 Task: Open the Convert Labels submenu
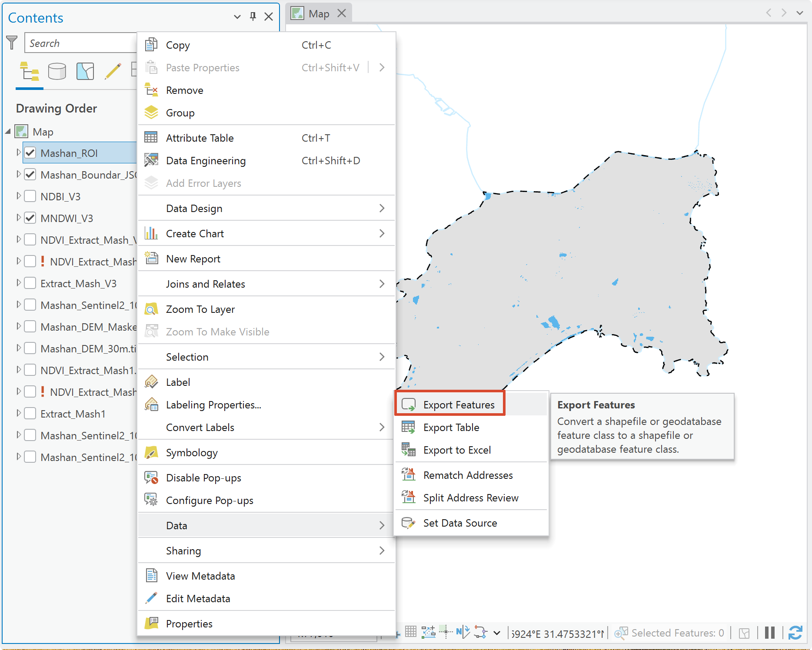coord(266,427)
